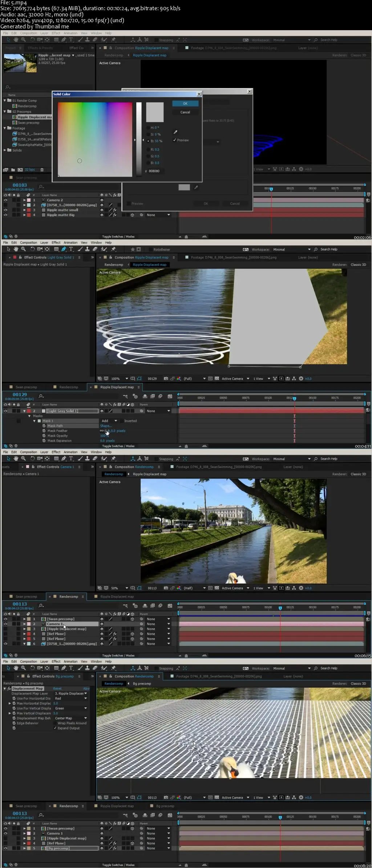Toggle the Mask Expansion stopwatch
The image size is (372, 868).
tap(44, 440)
